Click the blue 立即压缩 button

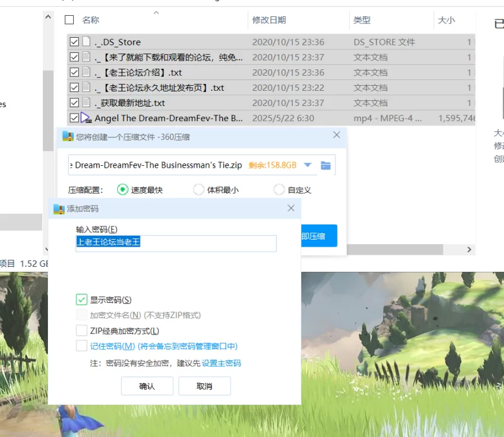[319, 236]
